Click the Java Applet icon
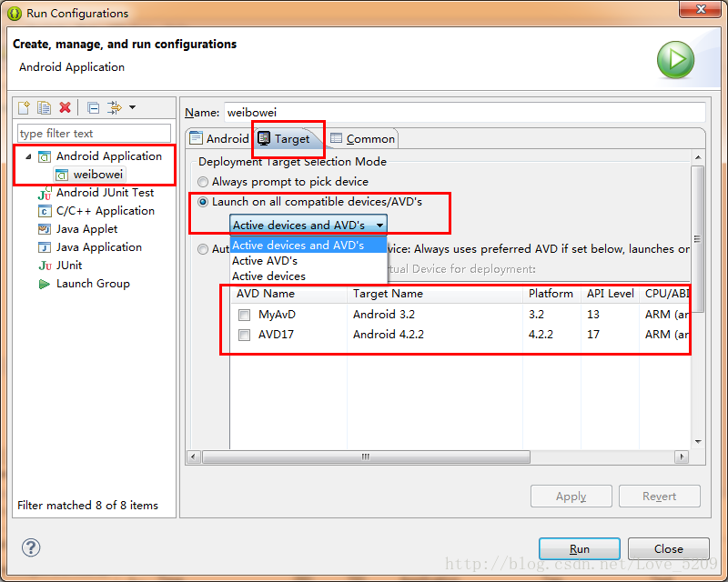728x582 pixels. [x=45, y=229]
